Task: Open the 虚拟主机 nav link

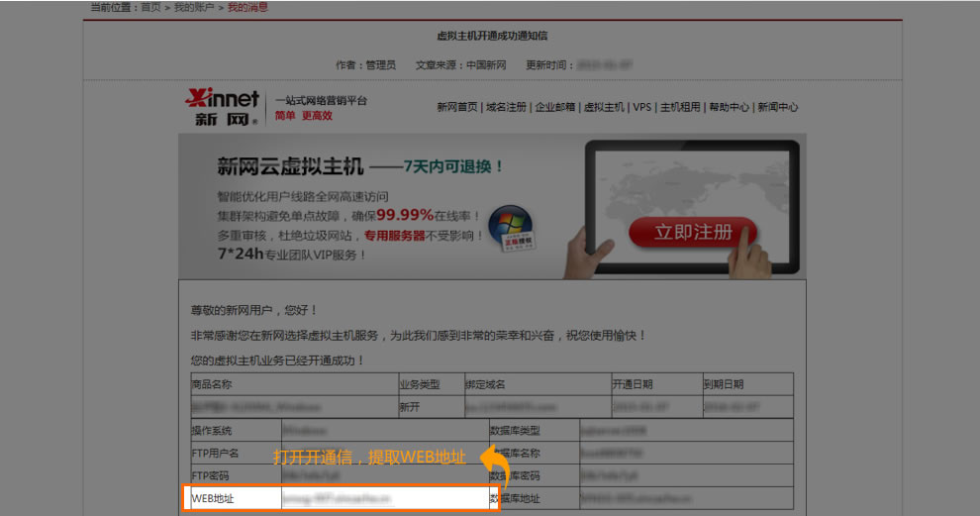Action: tap(604, 107)
